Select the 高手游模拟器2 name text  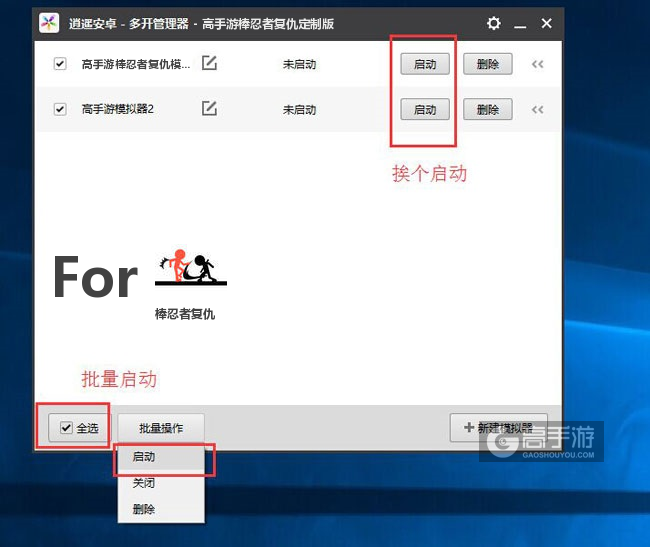(118, 109)
